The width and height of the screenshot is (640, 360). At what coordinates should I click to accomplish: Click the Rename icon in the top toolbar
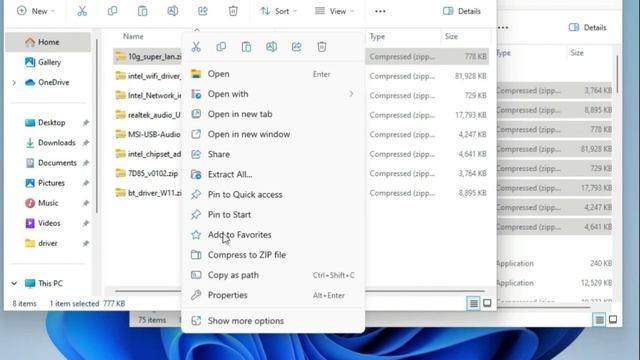pos(173,11)
